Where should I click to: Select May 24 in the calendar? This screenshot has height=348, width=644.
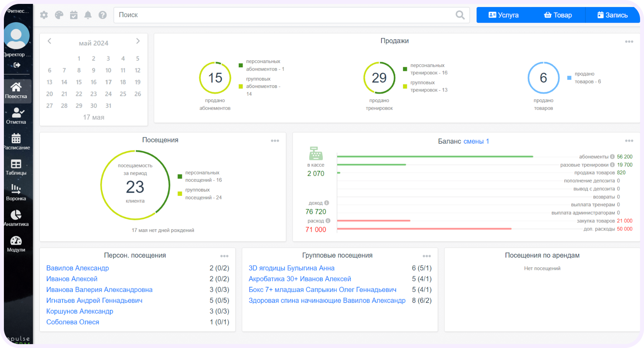coord(108,94)
